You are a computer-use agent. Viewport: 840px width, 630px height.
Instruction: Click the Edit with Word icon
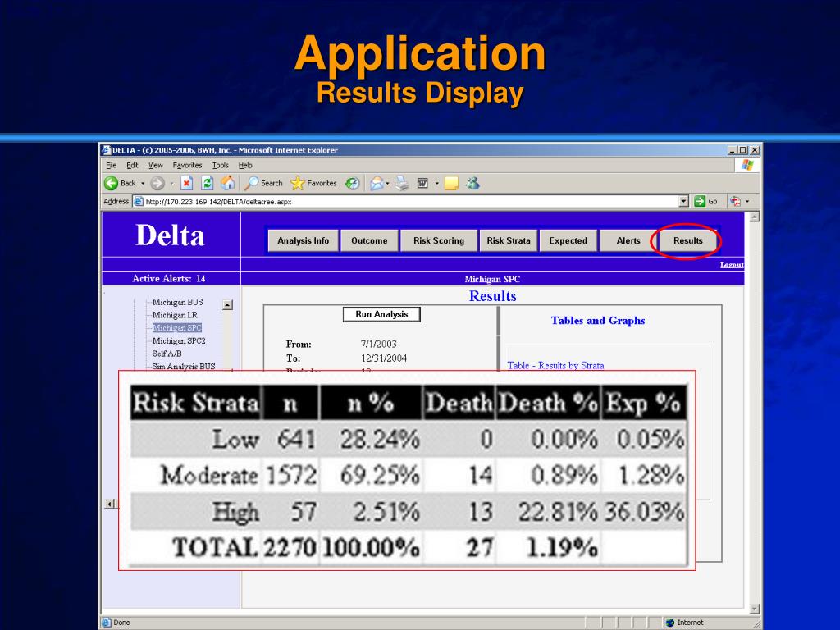coord(422,183)
